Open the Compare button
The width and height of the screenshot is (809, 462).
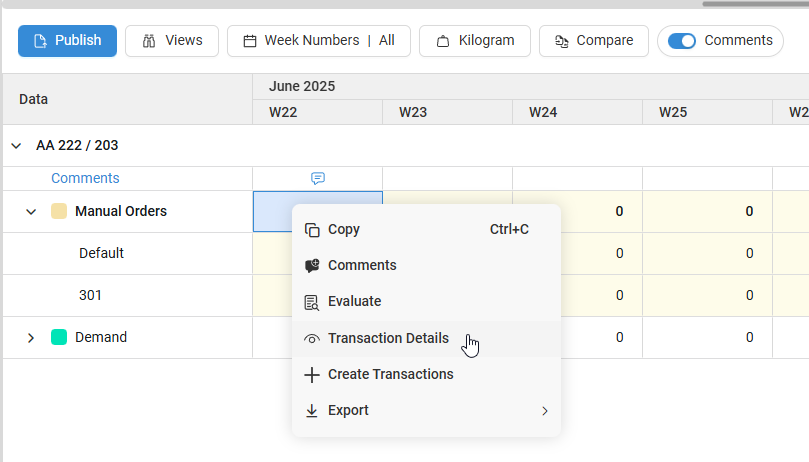click(593, 41)
